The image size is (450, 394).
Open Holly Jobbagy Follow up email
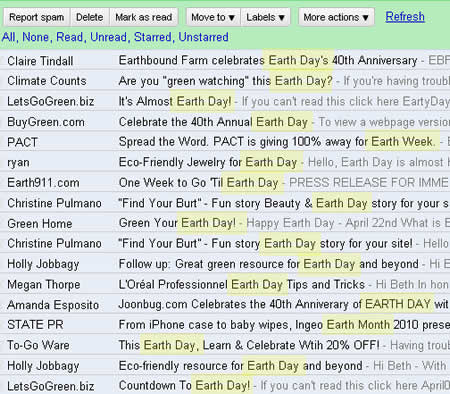[225, 264]
